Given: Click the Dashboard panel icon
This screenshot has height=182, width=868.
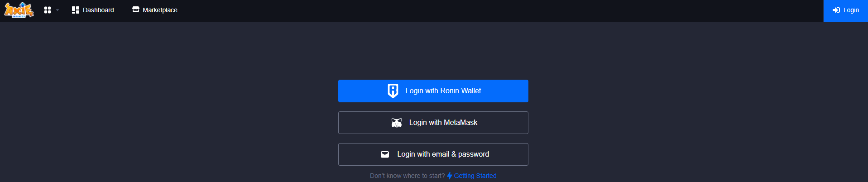Looking at the screenshot, I should [76, 10].
